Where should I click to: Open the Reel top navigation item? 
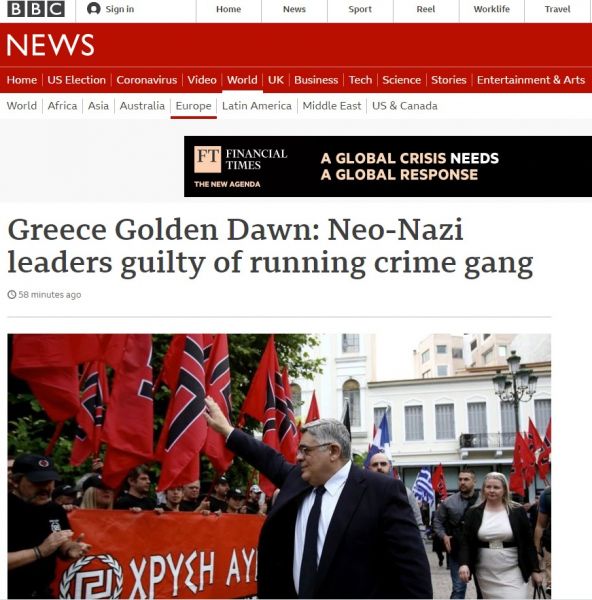click(426, 9)
